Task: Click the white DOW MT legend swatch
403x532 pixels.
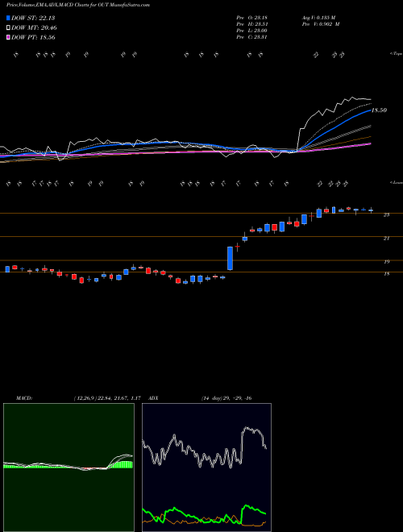Action: [9, 28]
